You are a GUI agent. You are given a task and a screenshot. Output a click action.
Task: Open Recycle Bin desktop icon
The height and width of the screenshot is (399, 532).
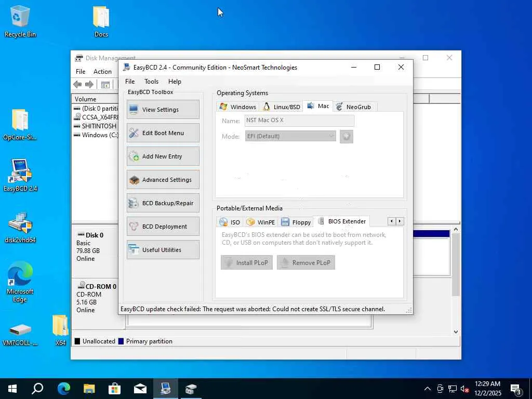[x=20, y=21]
